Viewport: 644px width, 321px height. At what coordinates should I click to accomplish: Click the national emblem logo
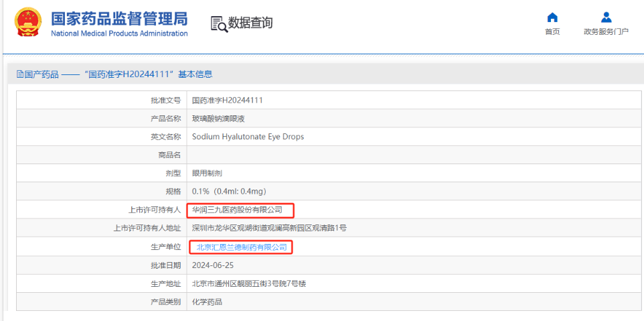pyautogui.click(x=28, y=23)
